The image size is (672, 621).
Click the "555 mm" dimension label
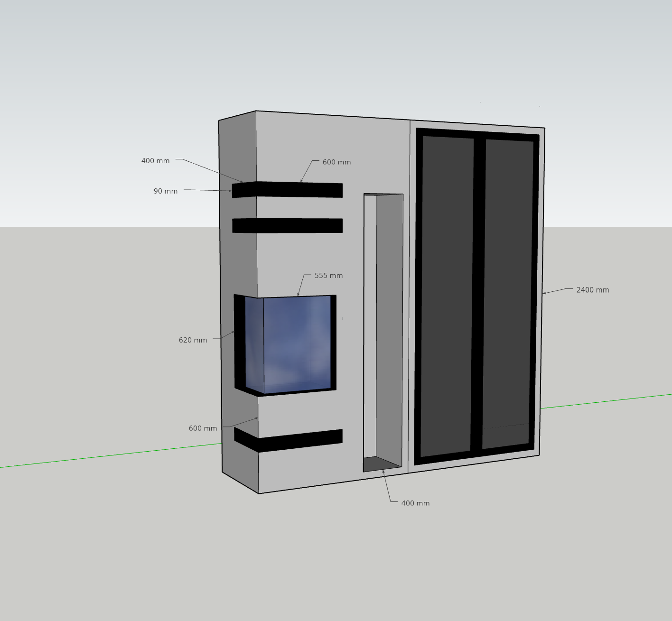(x=328, y=276)
